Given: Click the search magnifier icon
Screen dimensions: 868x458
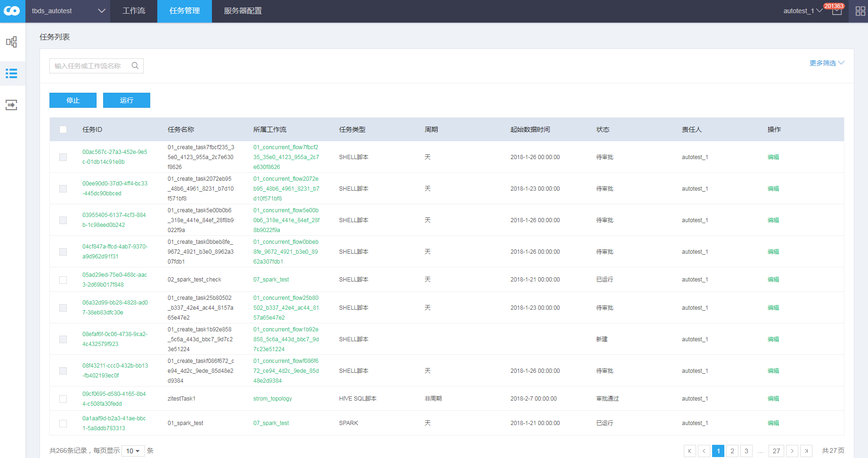Looking at the screenshot, I should [135, 66].
